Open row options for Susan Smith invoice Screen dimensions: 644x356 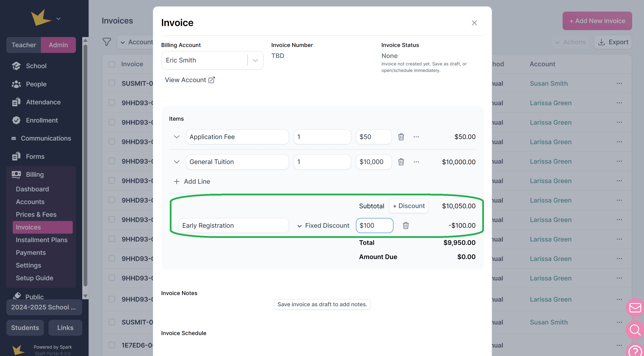pos(619,83)
